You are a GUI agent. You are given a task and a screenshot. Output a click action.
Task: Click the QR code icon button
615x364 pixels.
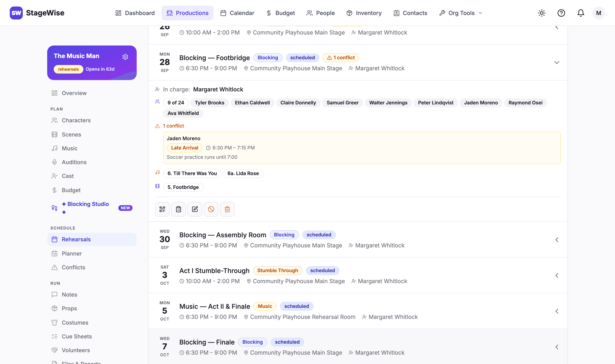click(x=162, y=209)
